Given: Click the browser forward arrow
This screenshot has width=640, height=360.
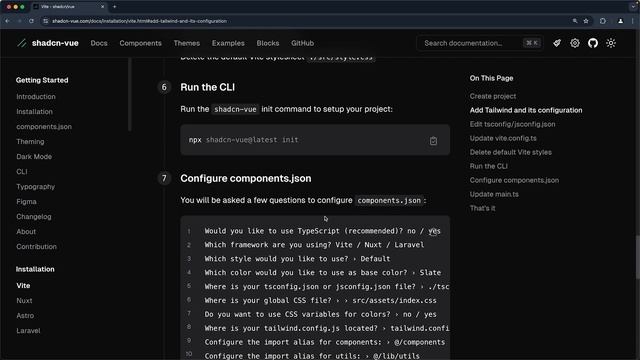Looking at the screenshot, I should tap(19, 21).
